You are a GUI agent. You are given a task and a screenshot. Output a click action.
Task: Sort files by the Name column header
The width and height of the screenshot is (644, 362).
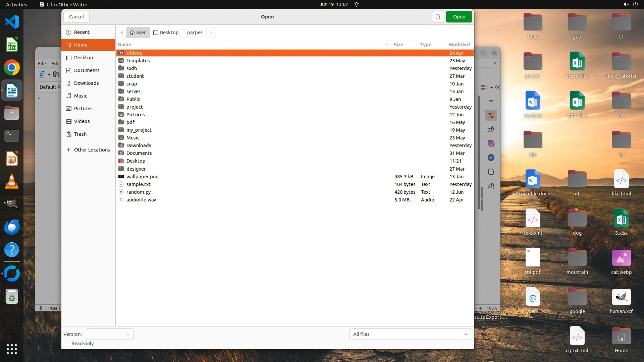(x=124, y=45)
